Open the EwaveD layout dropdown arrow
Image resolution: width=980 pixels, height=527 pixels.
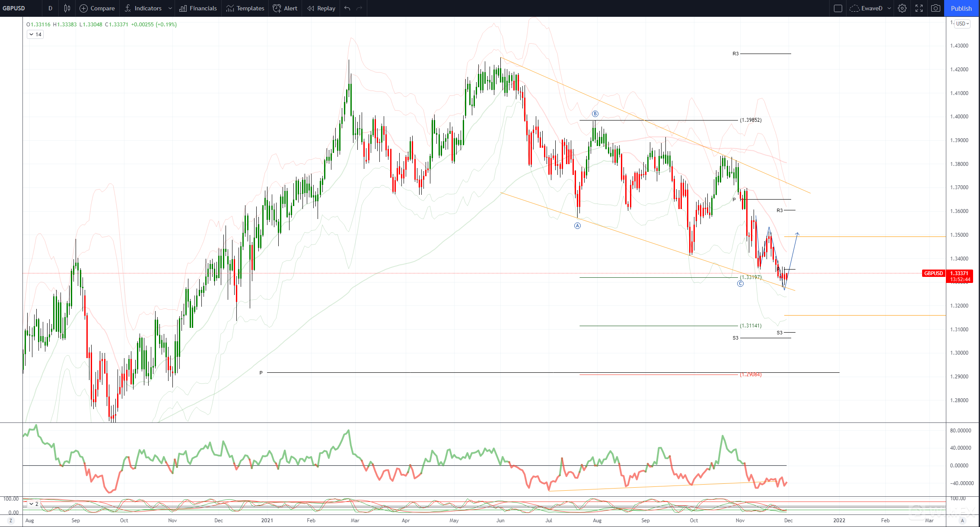(889, 8)
